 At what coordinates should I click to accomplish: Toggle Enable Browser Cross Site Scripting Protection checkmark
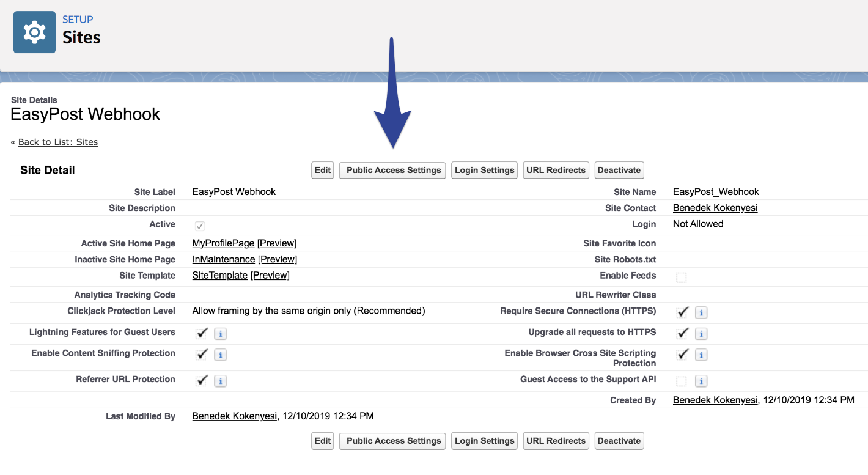point(682,354)
